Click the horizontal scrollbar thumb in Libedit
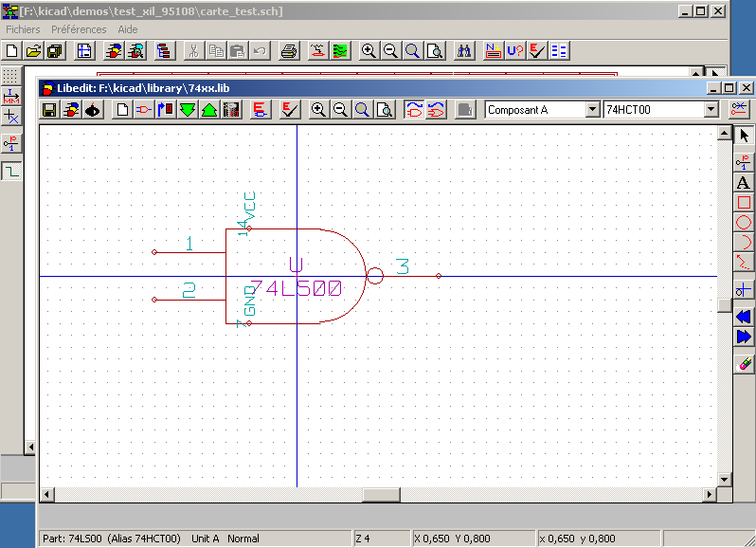This screenshot has width=756, height=548. coord(381,495)
